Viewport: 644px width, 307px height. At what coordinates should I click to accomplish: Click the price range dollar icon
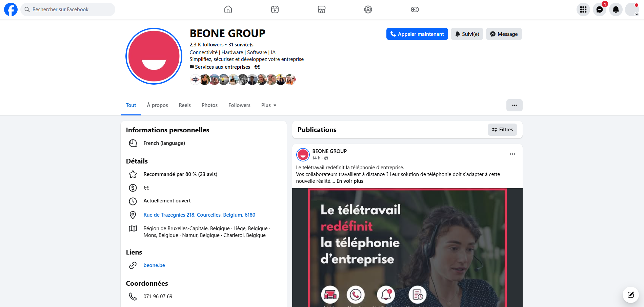(x=133, y=188)
